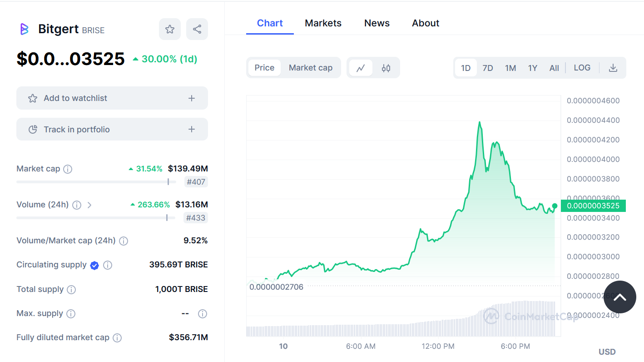Open the share button next to the star
644x362 pixels.
click(x=197, y=29)
